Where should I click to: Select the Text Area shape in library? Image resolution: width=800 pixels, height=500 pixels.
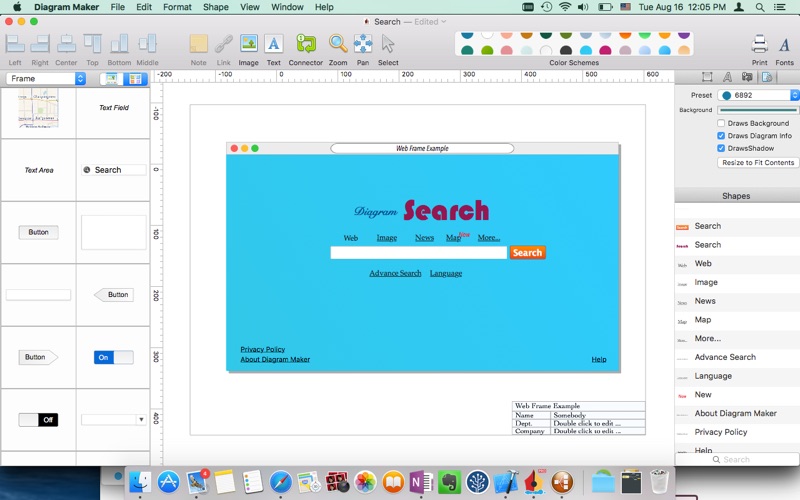(x=39, y=170)
